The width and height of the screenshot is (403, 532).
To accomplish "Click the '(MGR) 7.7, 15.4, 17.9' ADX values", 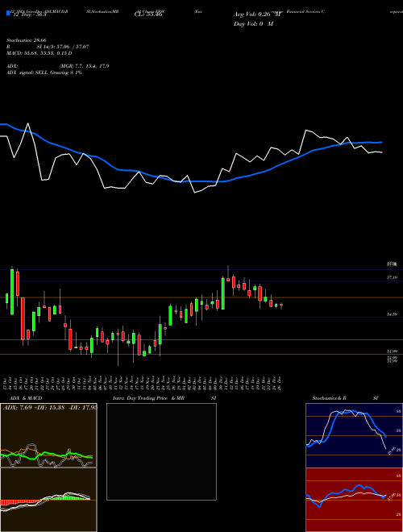I will click(84, 66).
